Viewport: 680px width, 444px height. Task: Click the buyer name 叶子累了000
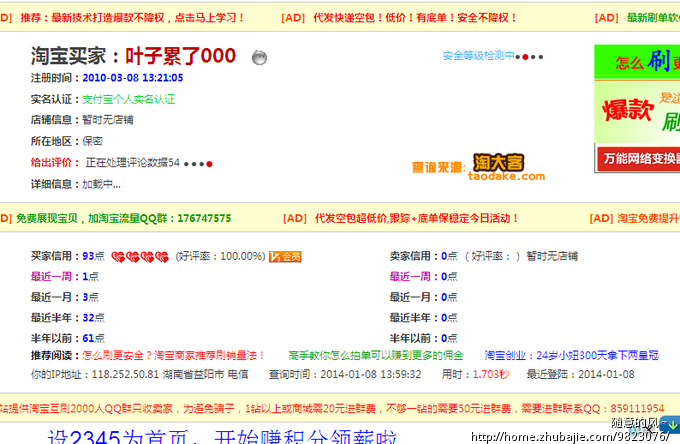180,56
